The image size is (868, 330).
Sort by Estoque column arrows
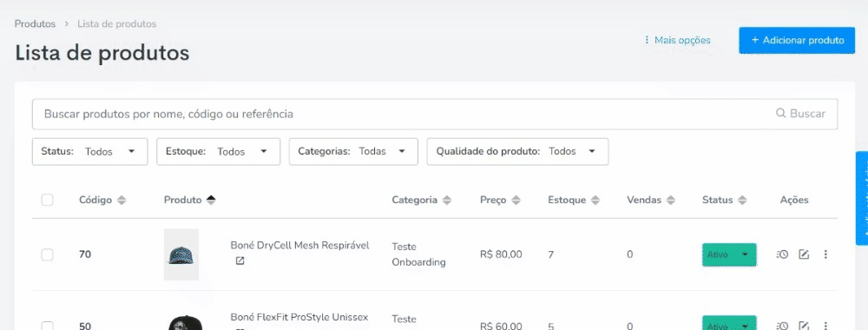pos(595,201)
